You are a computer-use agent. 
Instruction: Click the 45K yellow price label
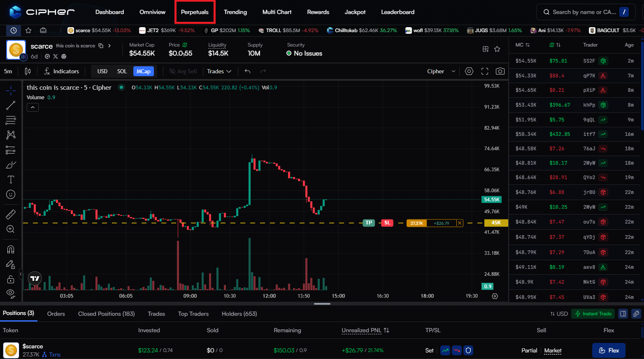pyautogui.click(x=496, y=223)
